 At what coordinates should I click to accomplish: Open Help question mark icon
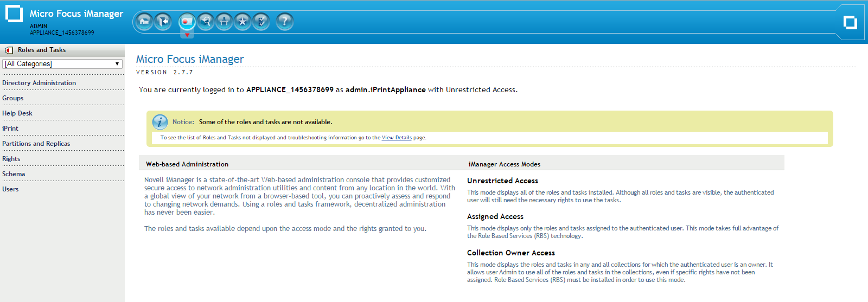point(285,22)
